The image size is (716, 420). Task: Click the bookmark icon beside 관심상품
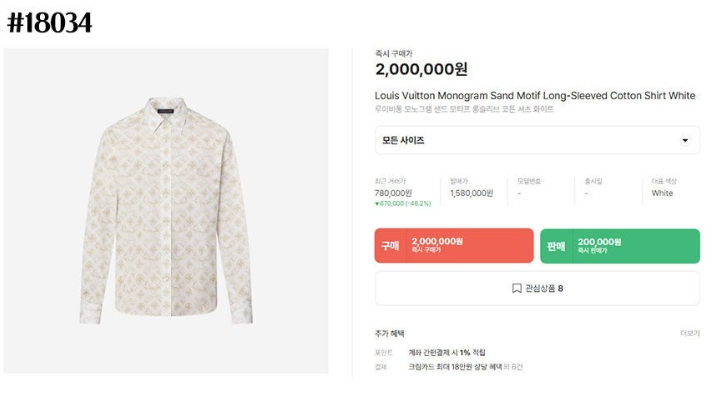[516, 288]
